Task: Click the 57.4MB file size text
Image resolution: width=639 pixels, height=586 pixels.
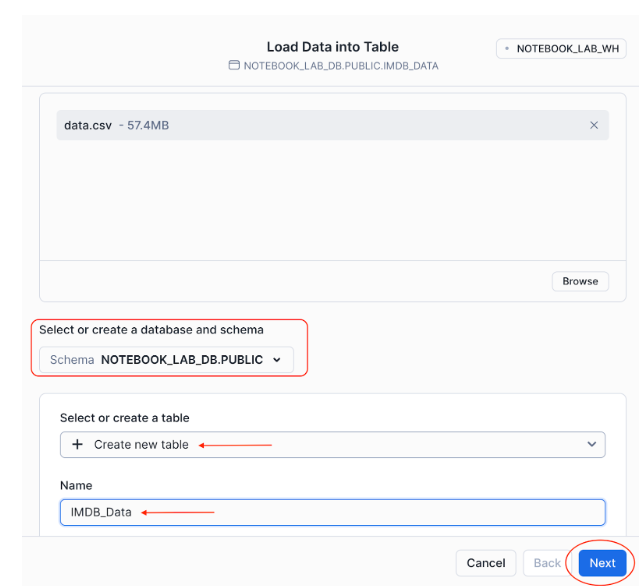Action: (x=148, y=125)
